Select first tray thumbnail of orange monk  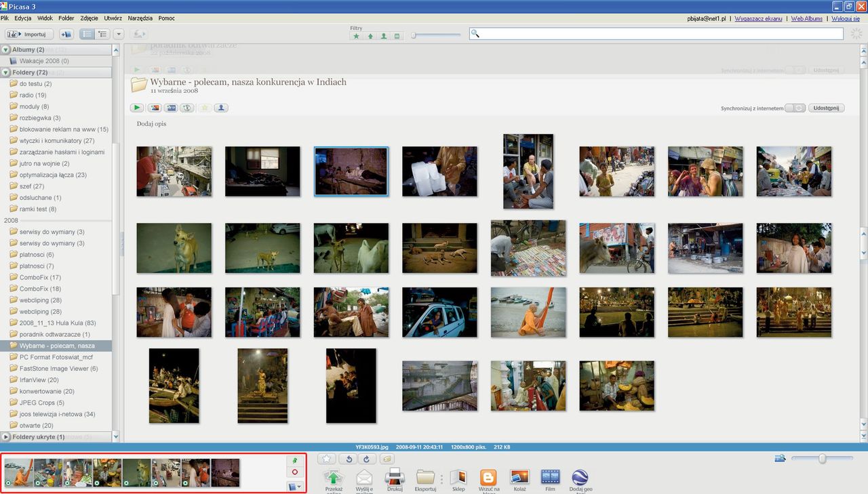pos(18,473)
